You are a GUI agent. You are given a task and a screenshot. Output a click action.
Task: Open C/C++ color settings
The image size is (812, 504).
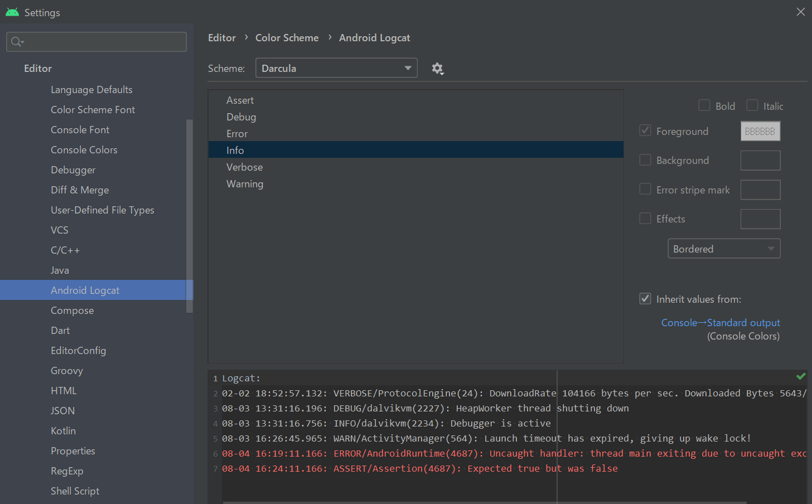[x=65, y=250]
